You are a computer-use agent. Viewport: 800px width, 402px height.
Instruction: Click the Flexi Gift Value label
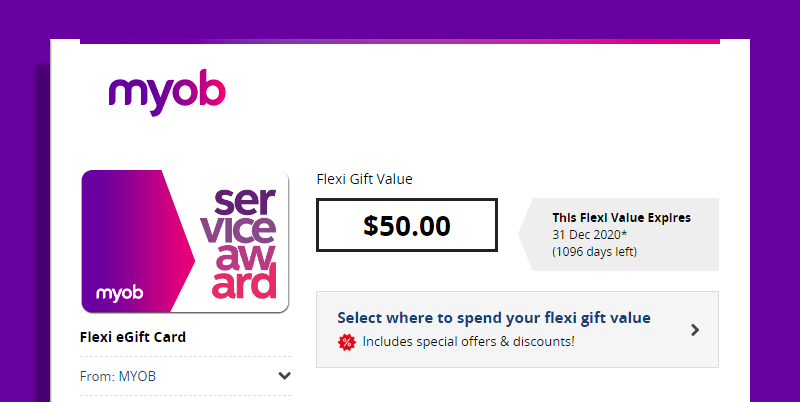(364, 179)
